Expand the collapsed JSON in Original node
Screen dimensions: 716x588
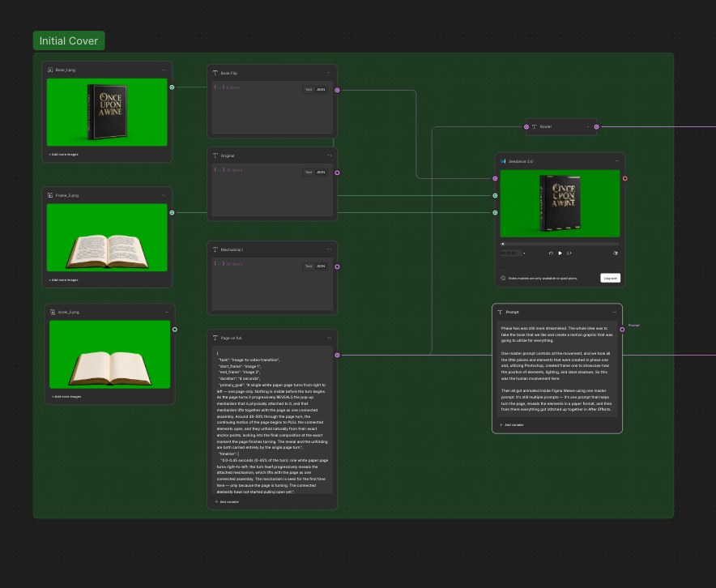(219, 170)
